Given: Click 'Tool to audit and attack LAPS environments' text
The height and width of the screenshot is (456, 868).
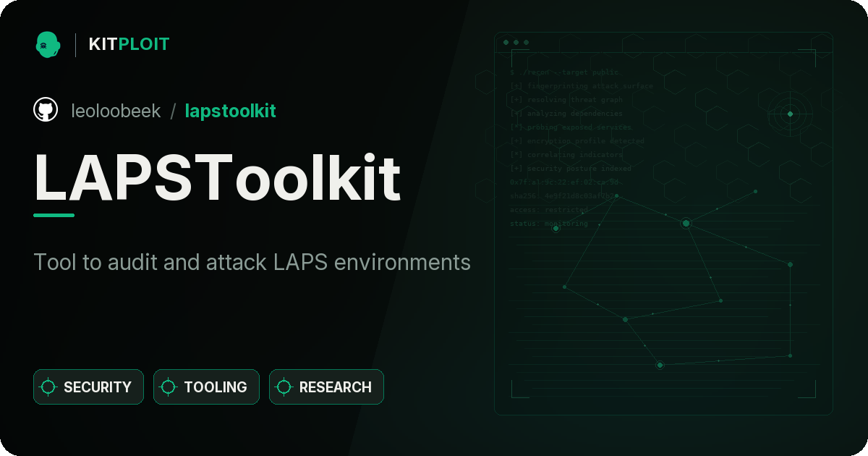Looking at the screenshot, I should pyautogui.click(x=252, y=262).
